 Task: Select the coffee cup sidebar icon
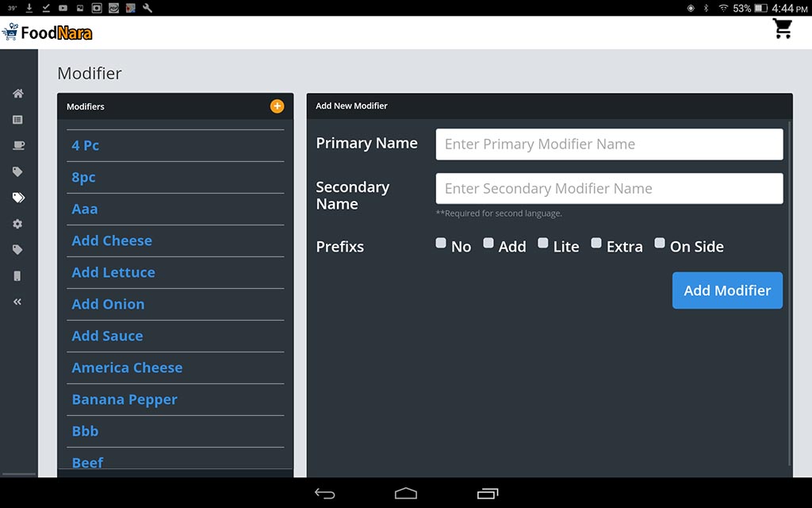coord(17,146)
